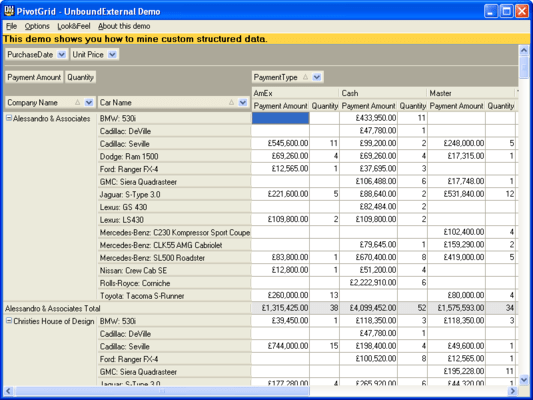
Task: Open the Look&Feel menu
Action: [x=74, y=26]
